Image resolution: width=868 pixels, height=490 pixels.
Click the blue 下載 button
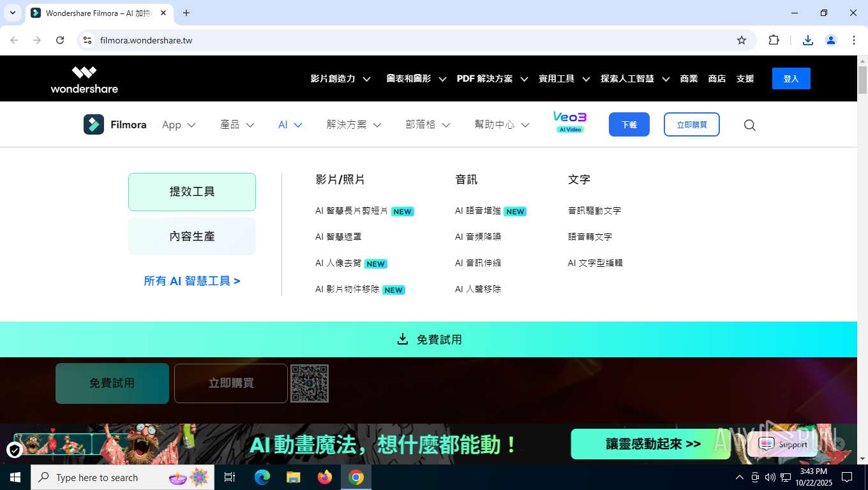pos(629,124)
